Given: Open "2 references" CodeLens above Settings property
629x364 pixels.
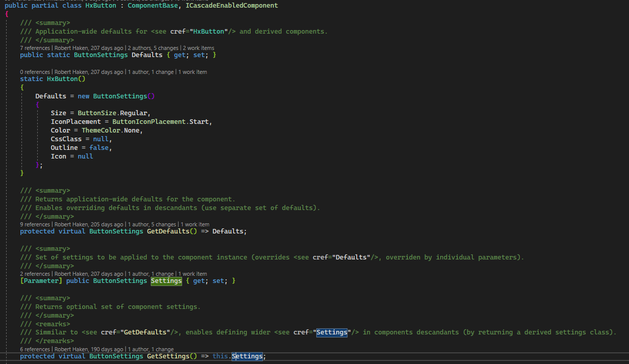Looking at the screenshot, I should [x=36, y=274].
